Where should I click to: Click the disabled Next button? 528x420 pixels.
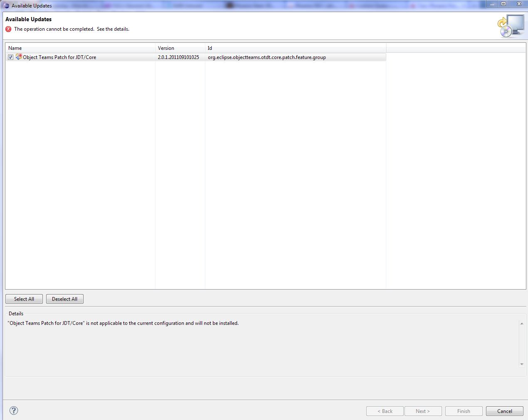(423, 411)
